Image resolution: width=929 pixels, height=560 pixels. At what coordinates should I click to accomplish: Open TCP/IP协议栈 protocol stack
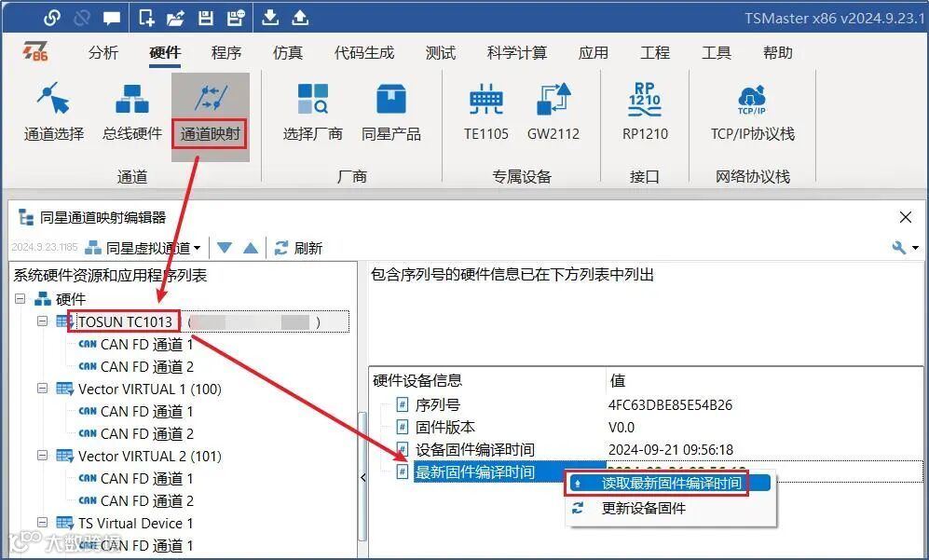[x=753, y=113]
